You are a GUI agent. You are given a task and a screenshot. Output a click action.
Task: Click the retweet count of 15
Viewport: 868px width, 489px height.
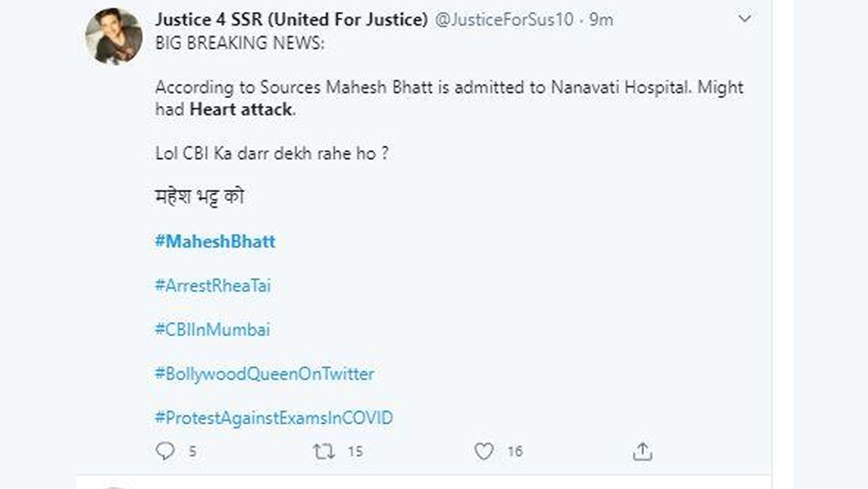point(354,452)
